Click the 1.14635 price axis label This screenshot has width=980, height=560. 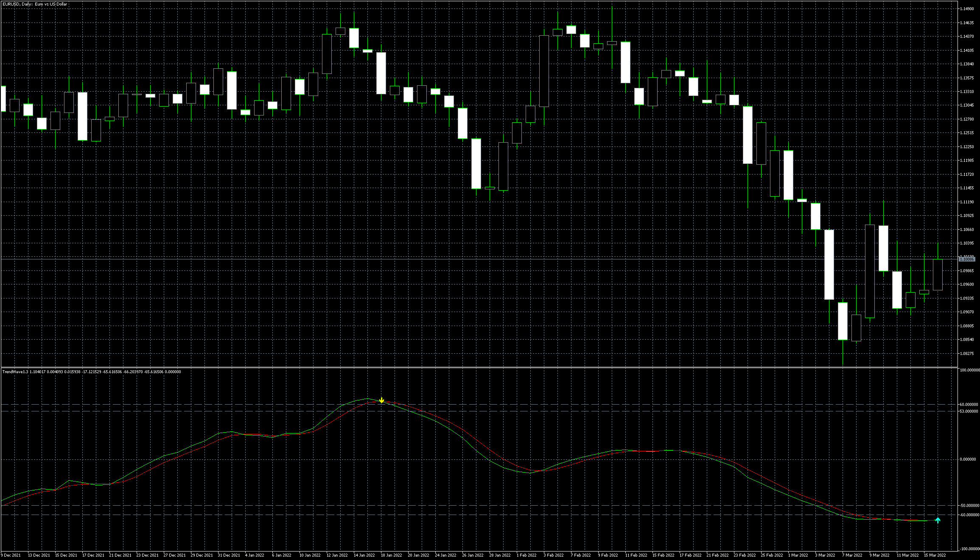click(x=967, y=23)
